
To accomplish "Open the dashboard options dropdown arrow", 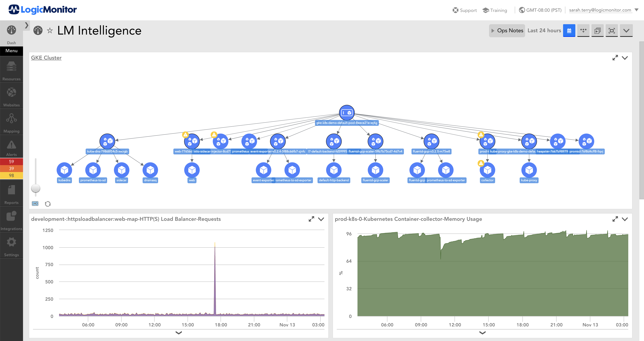I will (626, 31).
